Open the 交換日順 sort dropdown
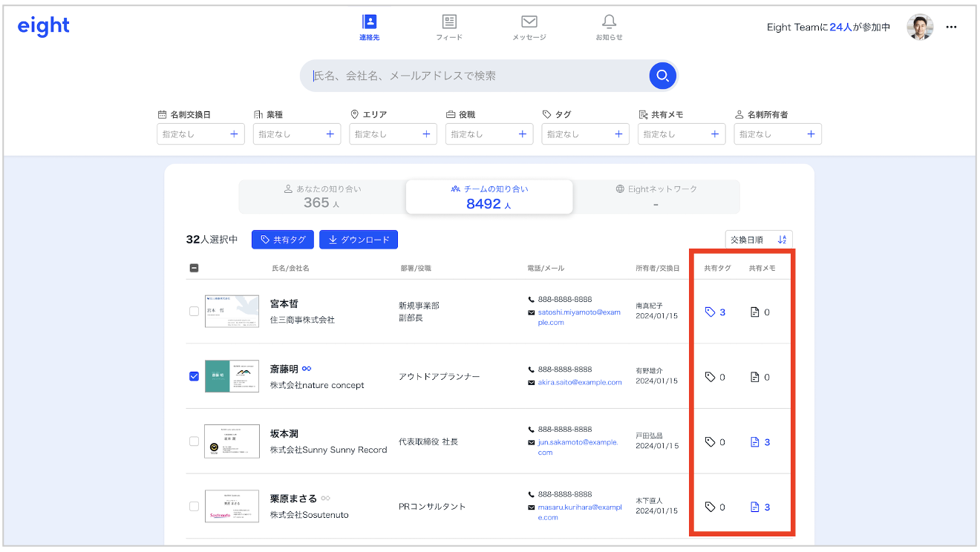Image resolution: width=980 pixels, height=552 pixels. [x=758, y=240]
